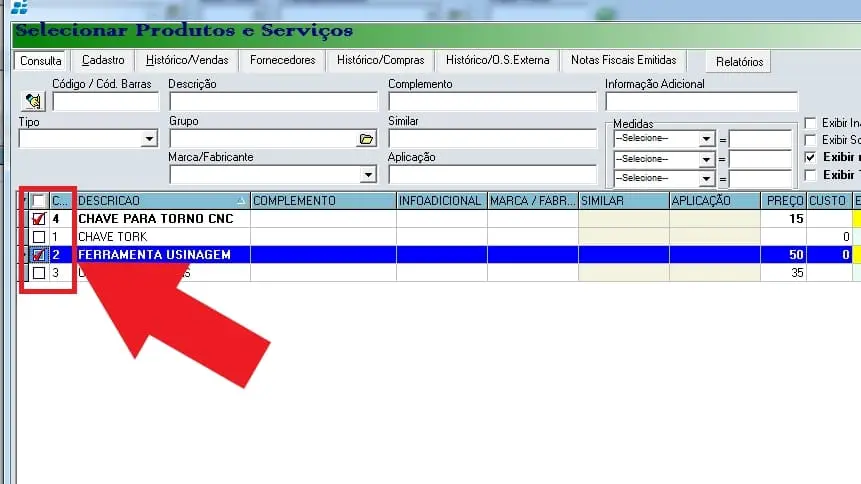Switch to the Cadastro tab
This screenshot has width=861, height=484.
pyautogui.click(x=103, y=60)
